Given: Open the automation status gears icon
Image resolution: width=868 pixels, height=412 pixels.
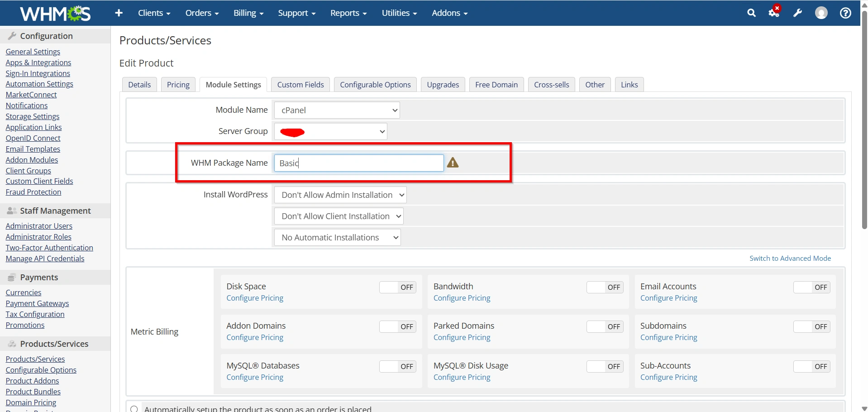Looking at the screenshot, I should point(774,12).
